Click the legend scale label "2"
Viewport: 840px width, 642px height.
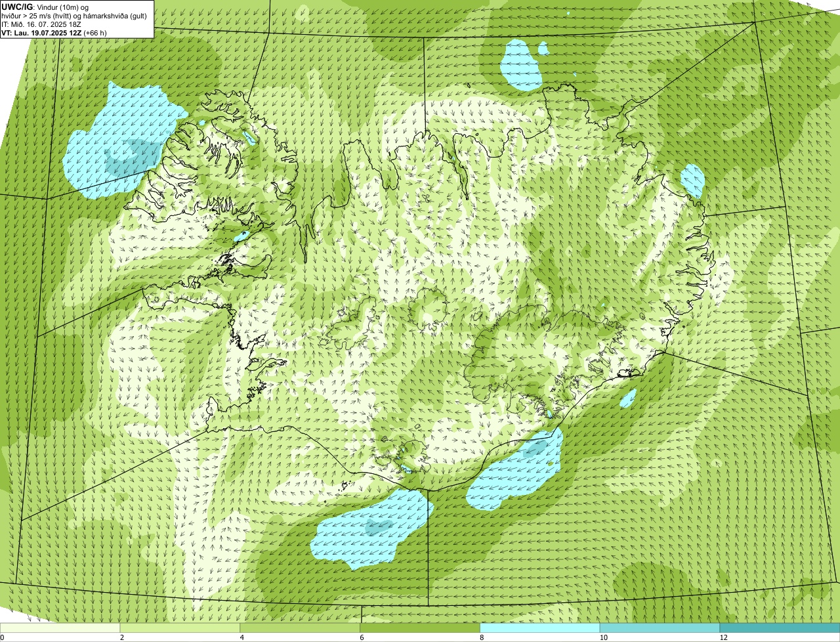pos(122,637)
